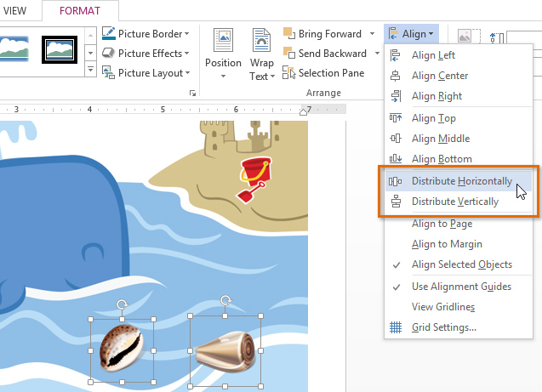Collapse the Align dropdown menu button
Image resolution: width=542 pixels, height=392 pixels.
tap(411, 34)
